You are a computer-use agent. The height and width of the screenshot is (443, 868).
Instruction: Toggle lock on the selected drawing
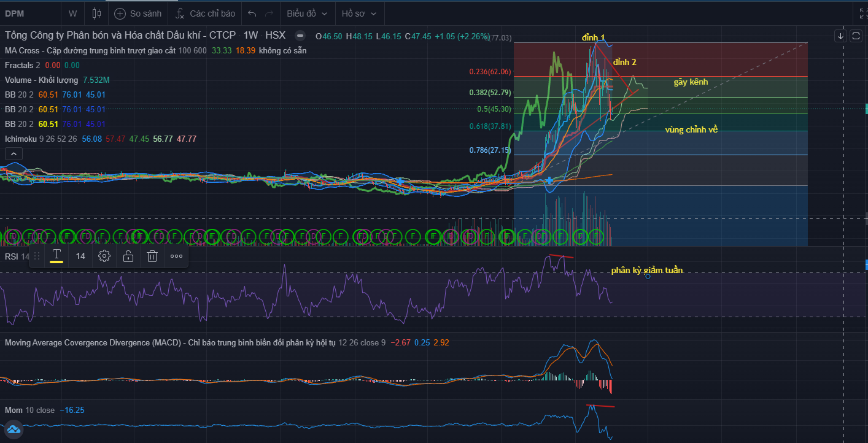(x=128, y=256)
